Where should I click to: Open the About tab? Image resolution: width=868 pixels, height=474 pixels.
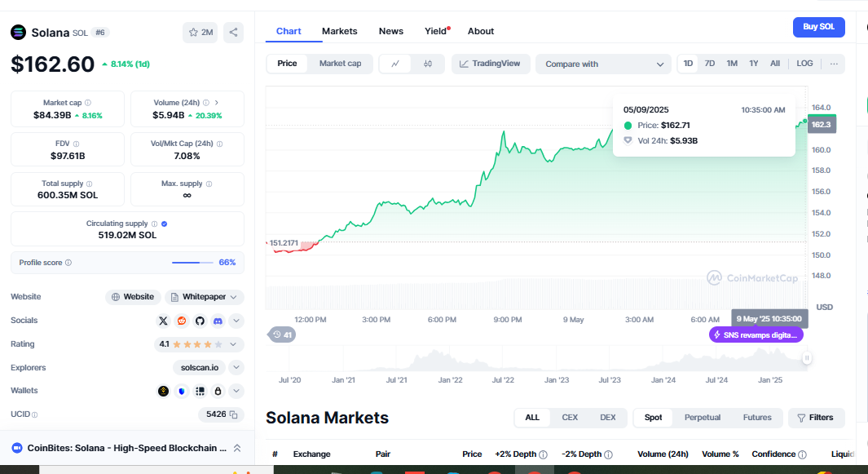(x=481, y=31)
